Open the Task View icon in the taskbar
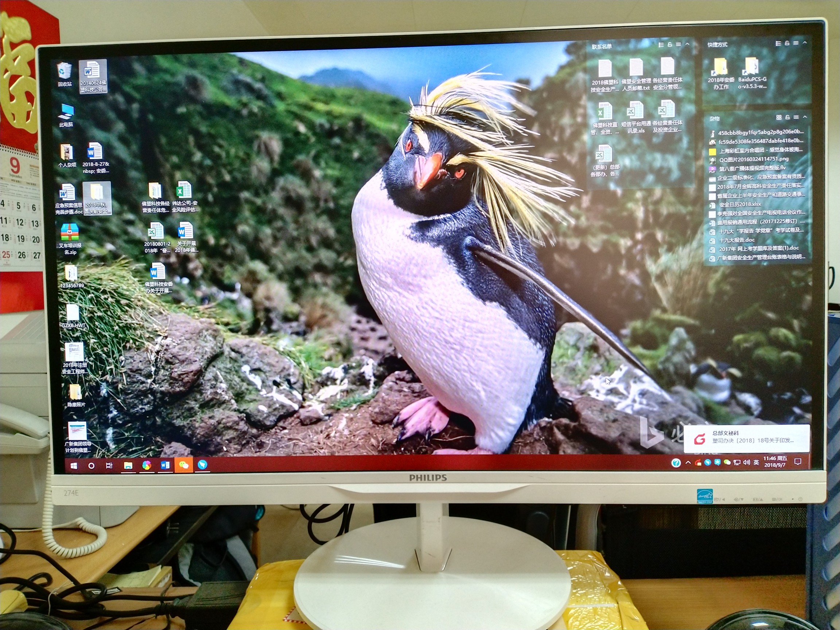Screen dimensions: 840x630 click(x=109, y=466)
